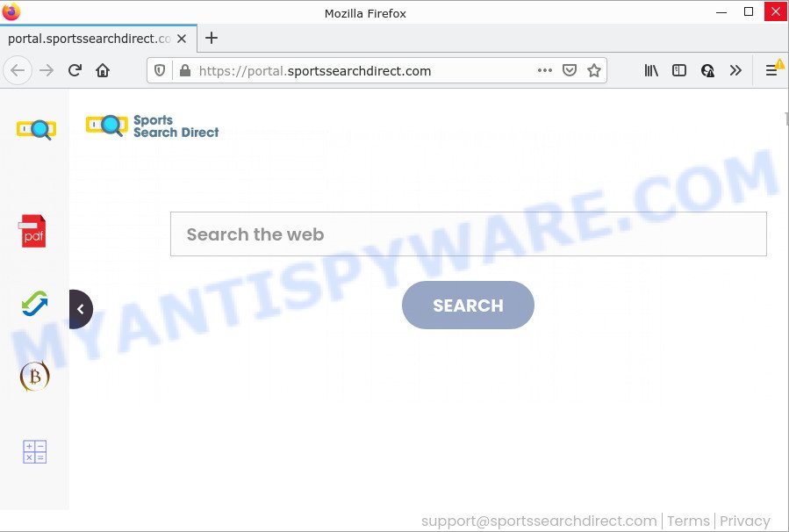Open the Bitcoin sidebar icon
The image size is (789, 532).
coord(35,376)
